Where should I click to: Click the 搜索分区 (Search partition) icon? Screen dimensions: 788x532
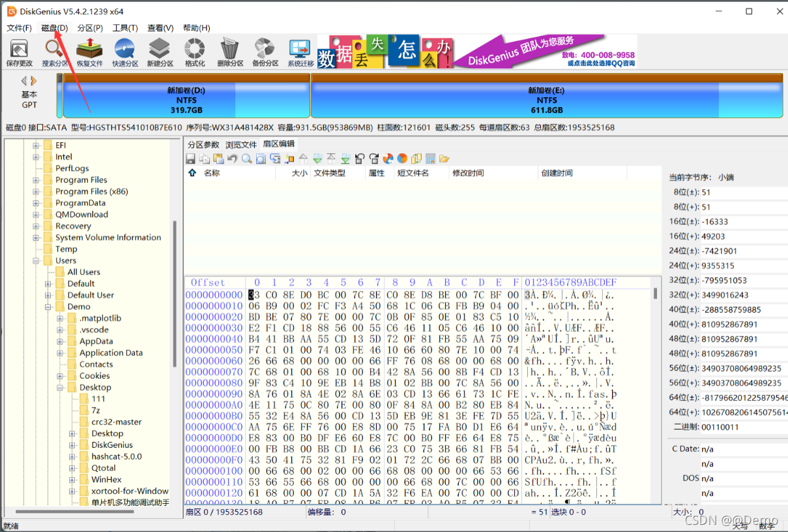pyautogui.click(x=55, y=52)
